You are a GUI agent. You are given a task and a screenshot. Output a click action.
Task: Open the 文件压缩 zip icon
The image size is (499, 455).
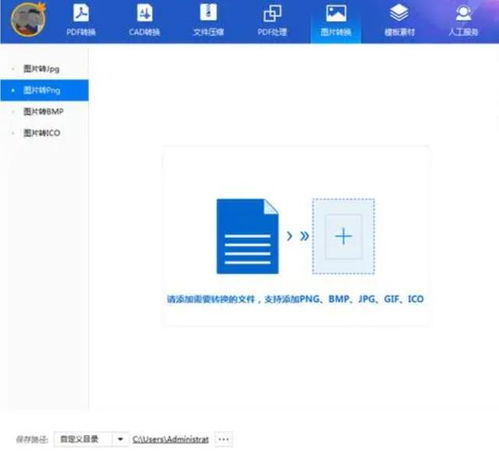coord(208,13)
